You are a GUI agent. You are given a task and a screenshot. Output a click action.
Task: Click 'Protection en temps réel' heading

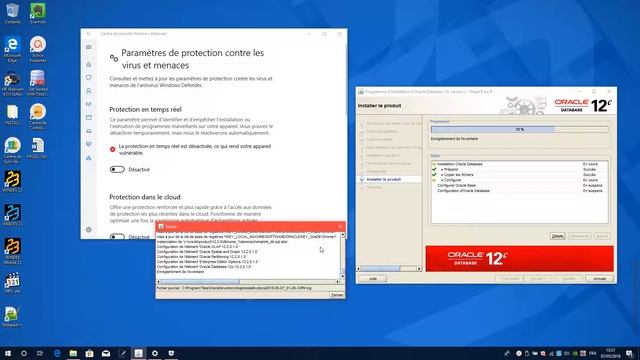145,109
